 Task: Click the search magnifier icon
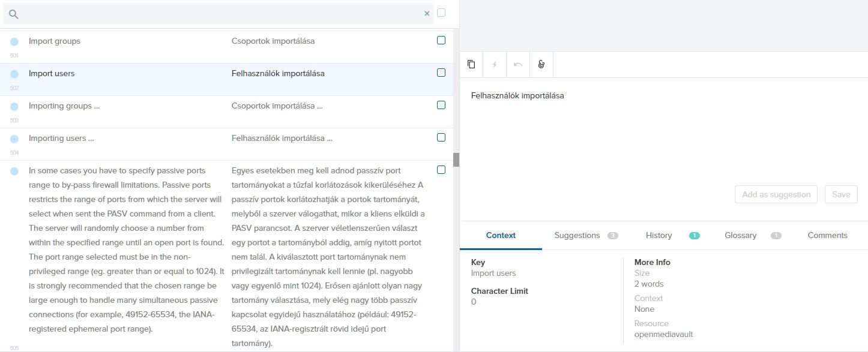(x=13, y=14)
